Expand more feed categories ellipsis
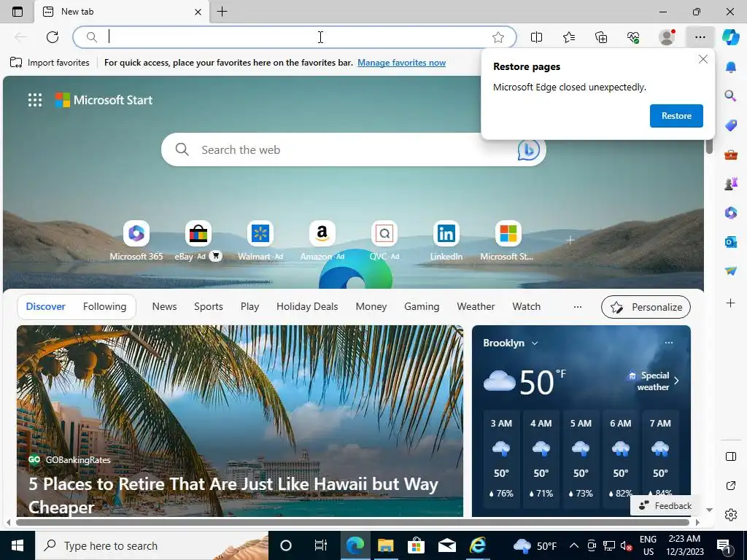747x560 pixels. click(x=578, y=307)
